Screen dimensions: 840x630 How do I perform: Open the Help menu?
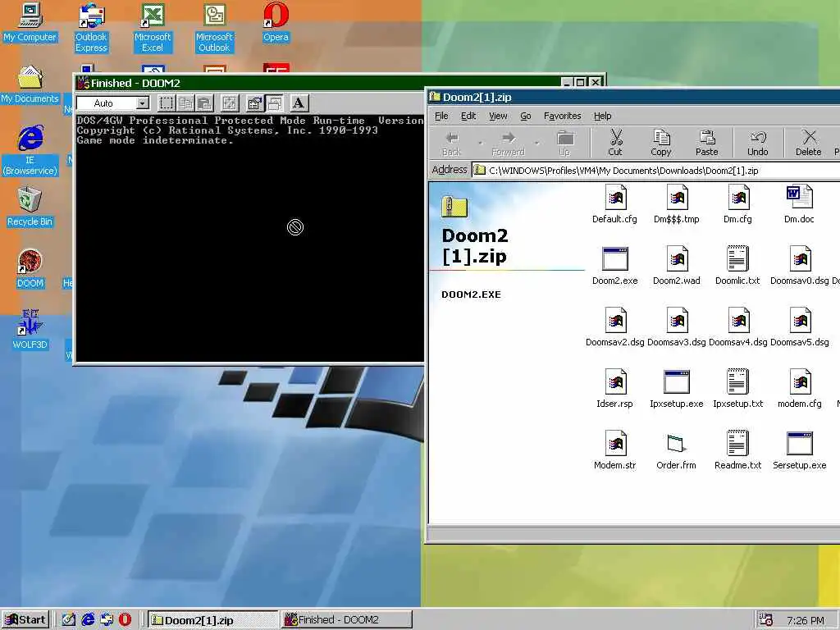click(x=602, y=116)
